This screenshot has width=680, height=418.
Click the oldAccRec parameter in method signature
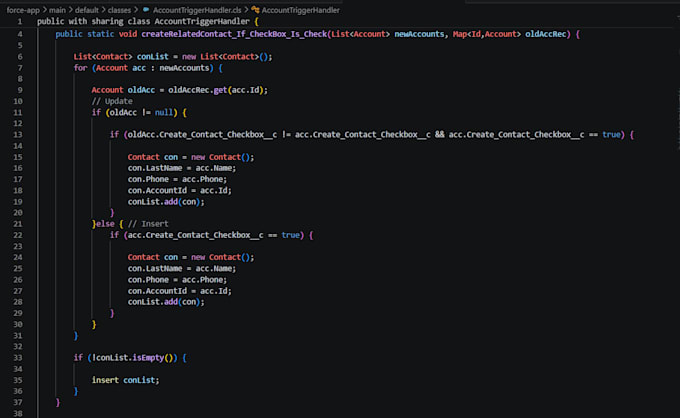pos(546,34)
